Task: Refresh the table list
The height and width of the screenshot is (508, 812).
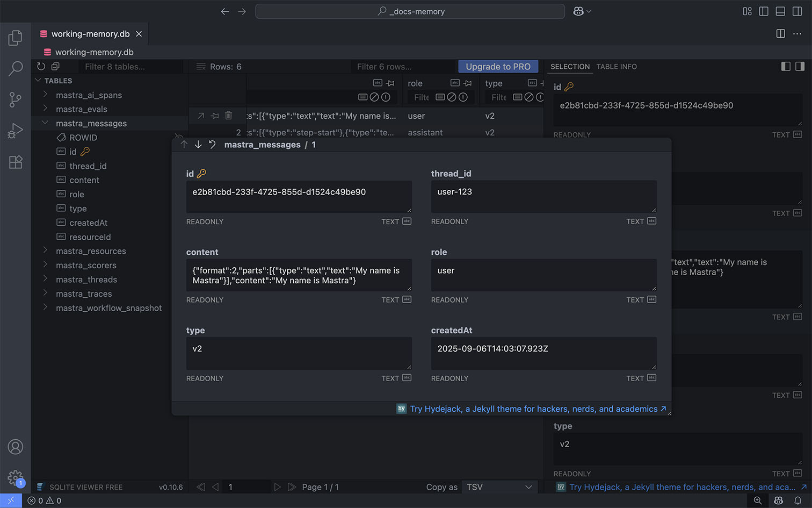Action: (41, 66)
